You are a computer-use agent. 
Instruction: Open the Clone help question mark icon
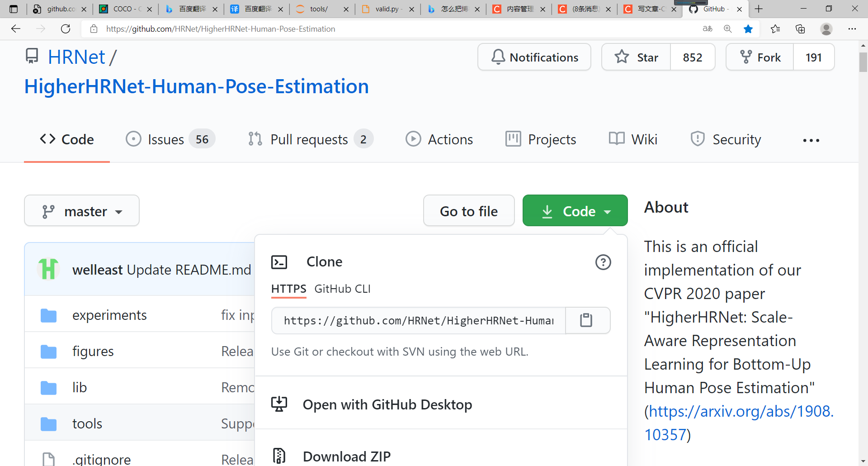point(603,262)
